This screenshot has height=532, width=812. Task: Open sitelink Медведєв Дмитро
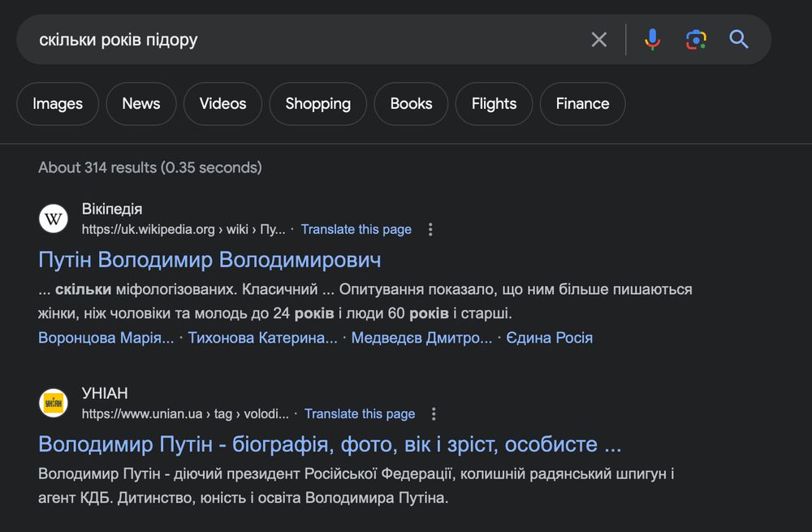422,338
